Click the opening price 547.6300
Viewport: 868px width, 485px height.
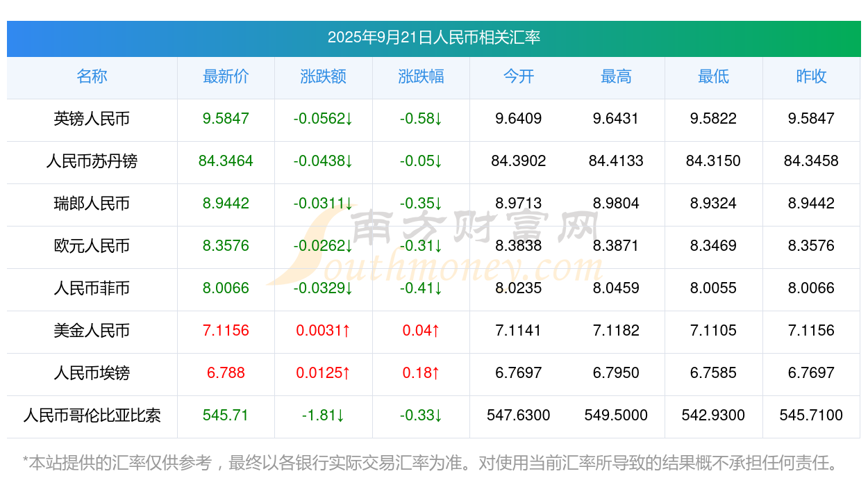point(519,416)
